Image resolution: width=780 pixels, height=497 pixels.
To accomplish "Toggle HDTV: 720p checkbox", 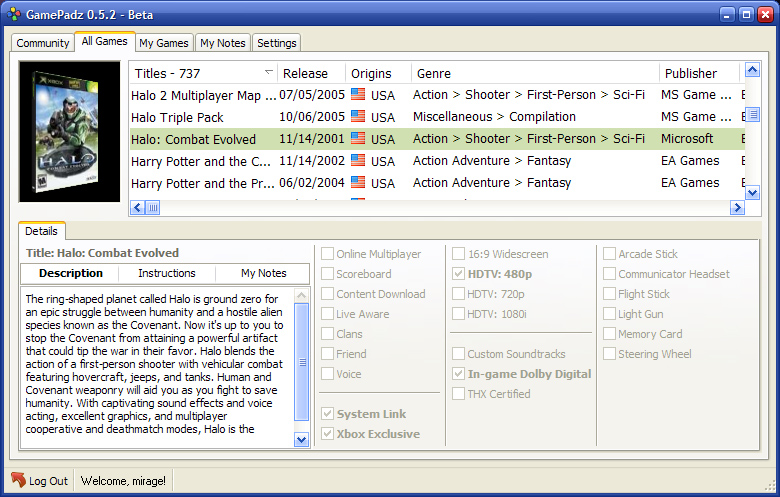I will pyautogui.click(x=459, y=294).
